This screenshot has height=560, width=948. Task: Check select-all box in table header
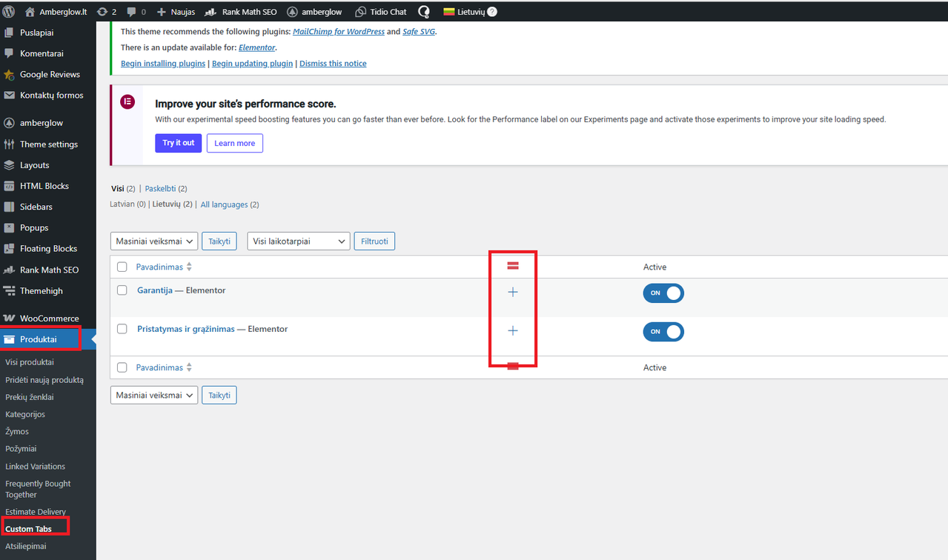(x=122, y=267)
